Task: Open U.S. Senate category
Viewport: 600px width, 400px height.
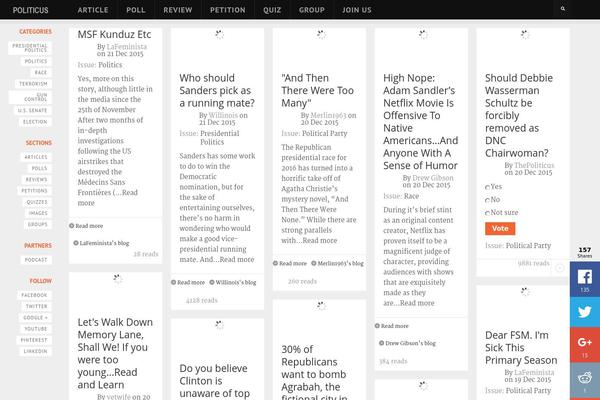Action: coord(33,111)
